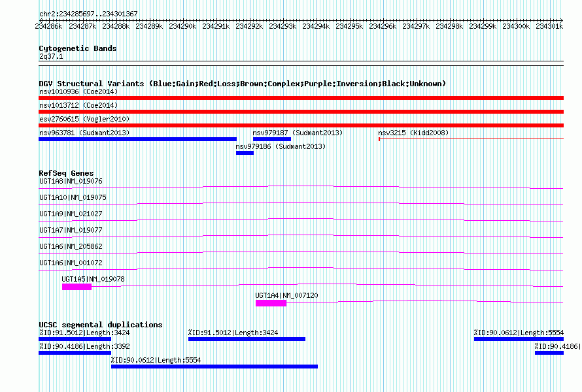
Task: Click the UGT1A5|NM_019078 gene label
Action: 93,279
